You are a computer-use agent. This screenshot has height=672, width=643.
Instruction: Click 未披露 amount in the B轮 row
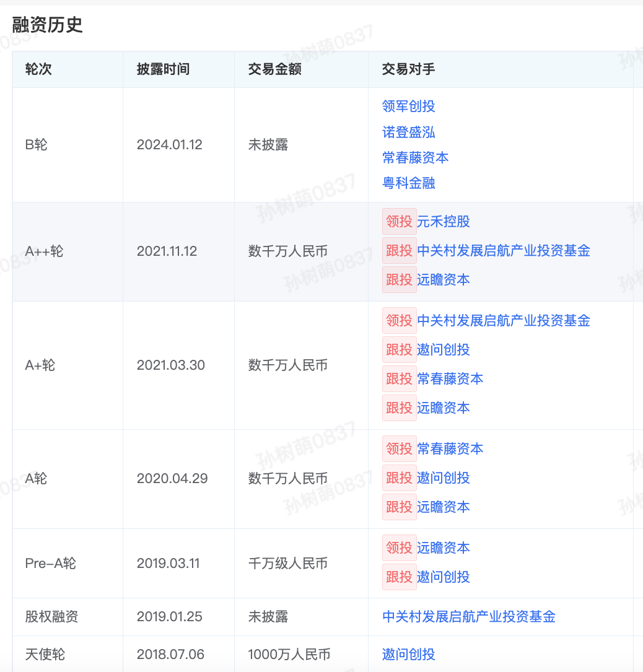pyautogui.click(x=268, y=145)
